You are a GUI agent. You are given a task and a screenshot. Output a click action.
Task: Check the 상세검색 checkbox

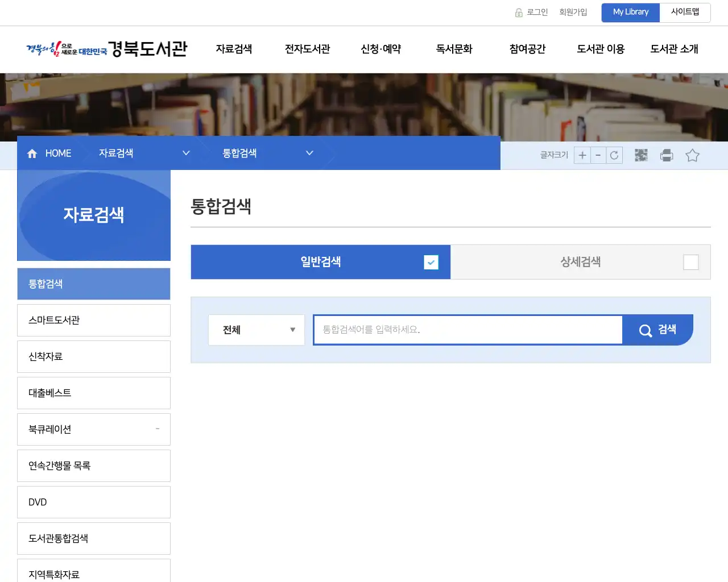coord(690,262)
